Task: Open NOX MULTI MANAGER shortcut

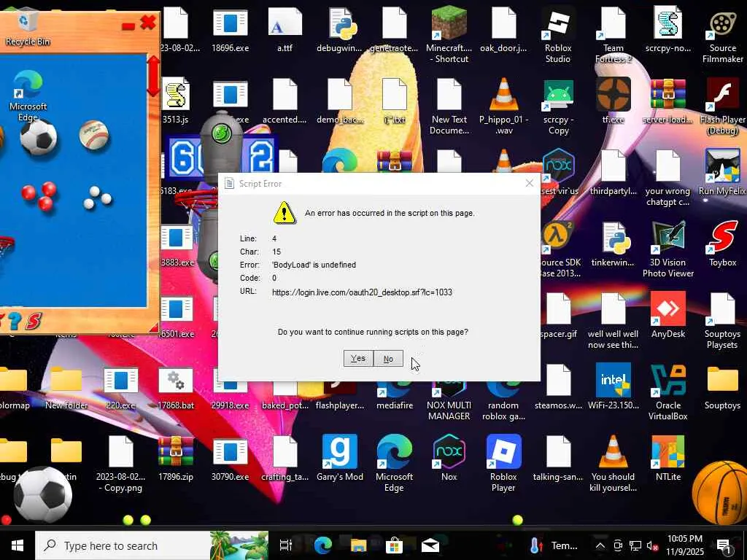Action: [449, 400]
